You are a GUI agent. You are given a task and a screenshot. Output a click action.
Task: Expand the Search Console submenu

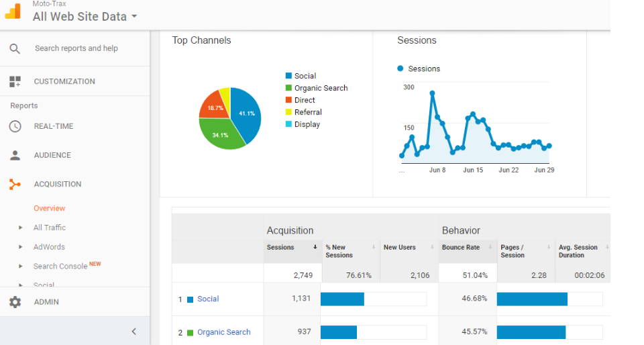tap(21, 266)
